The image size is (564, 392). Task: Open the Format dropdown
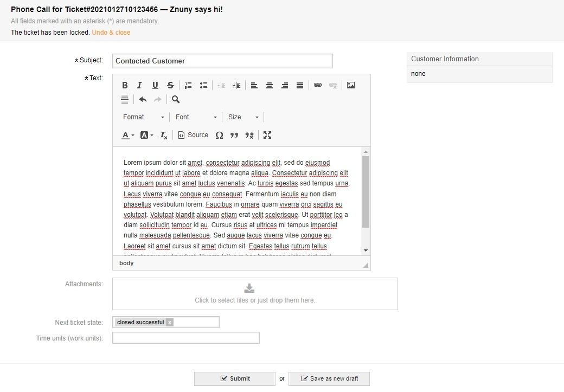tap(143, 117)
